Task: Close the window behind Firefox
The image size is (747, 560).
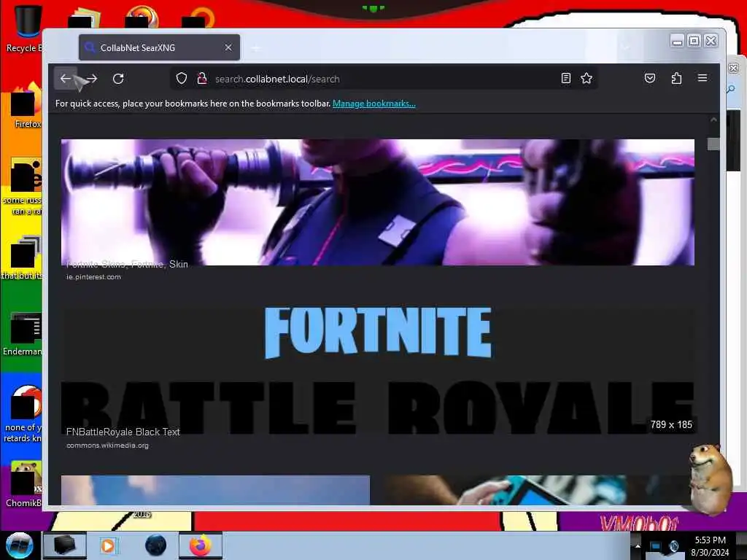Action: pos(734,68)
